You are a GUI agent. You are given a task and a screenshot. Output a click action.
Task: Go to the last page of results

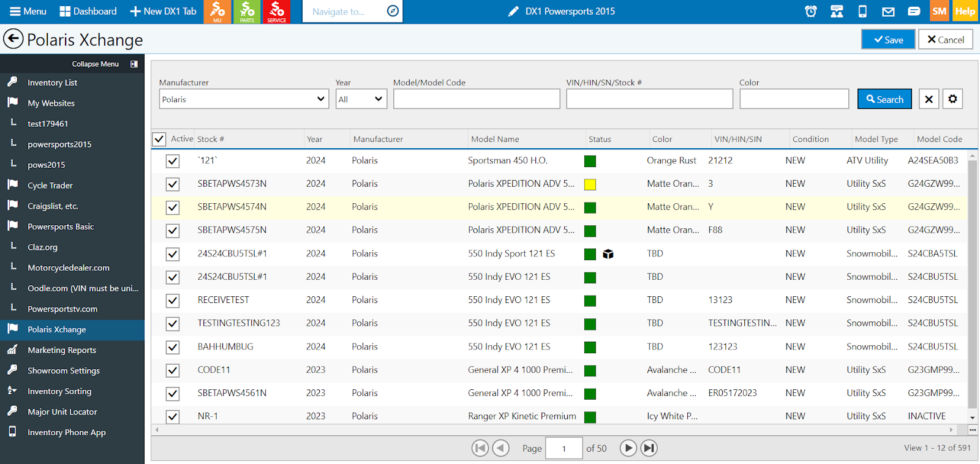(x=649, y=448)
